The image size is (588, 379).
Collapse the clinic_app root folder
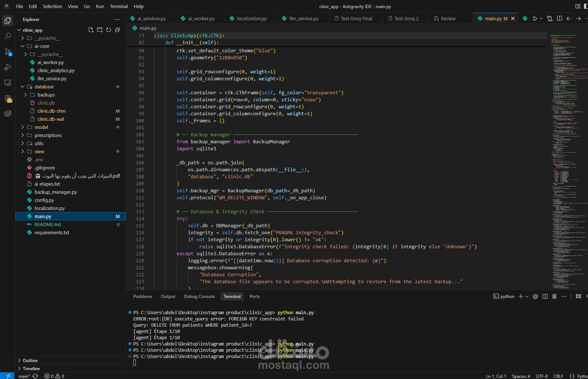click(19, 30)
